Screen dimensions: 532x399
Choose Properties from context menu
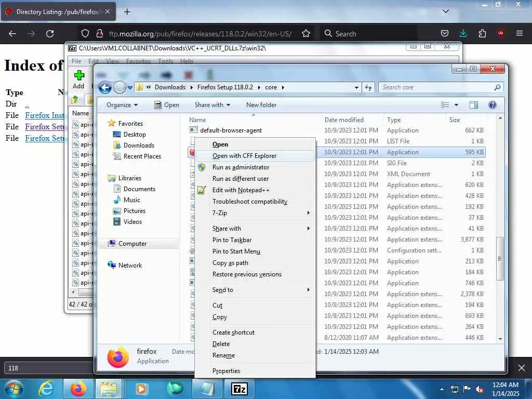coord(255,371)
